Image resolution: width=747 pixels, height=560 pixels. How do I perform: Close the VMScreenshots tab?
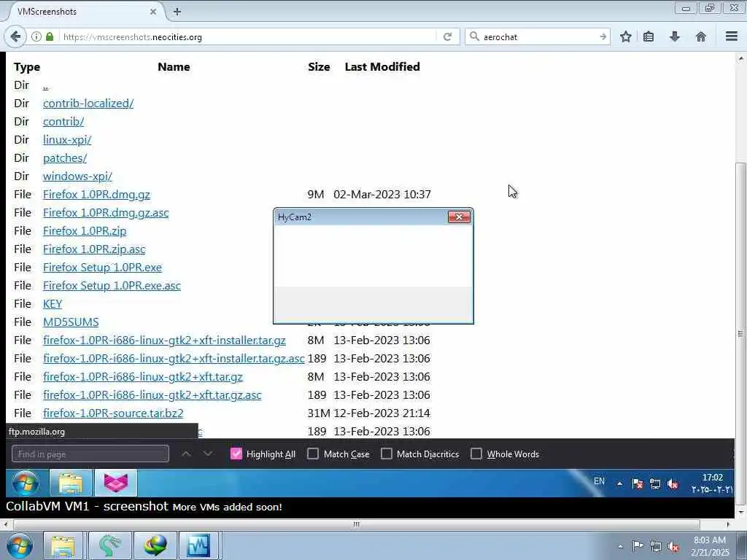153,12
